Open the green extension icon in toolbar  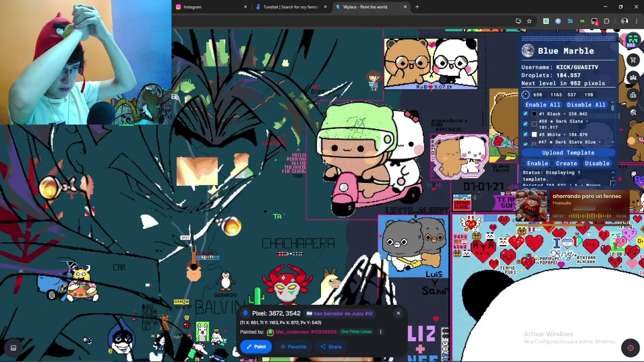click(546, 21)
